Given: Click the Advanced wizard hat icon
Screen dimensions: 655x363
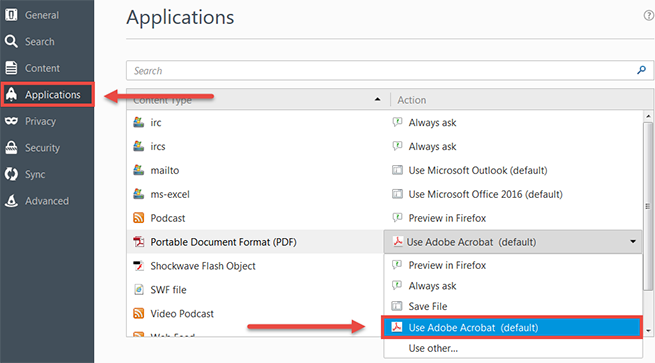Looking at the screenshot, I should click(x=11, y=201).
